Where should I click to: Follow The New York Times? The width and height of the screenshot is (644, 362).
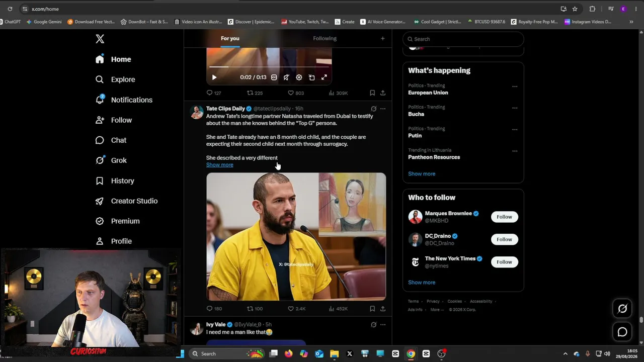pos(504,262)
